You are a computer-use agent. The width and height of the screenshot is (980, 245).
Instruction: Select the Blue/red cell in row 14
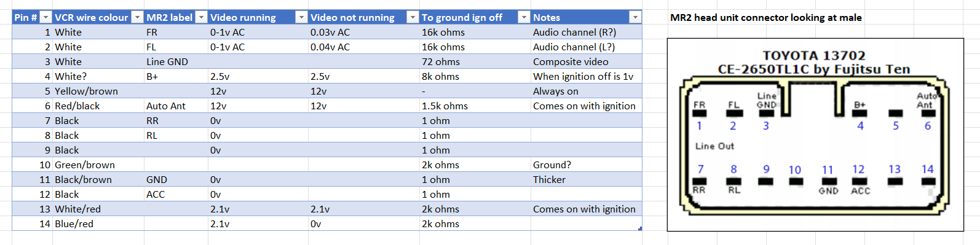point(98,224)
